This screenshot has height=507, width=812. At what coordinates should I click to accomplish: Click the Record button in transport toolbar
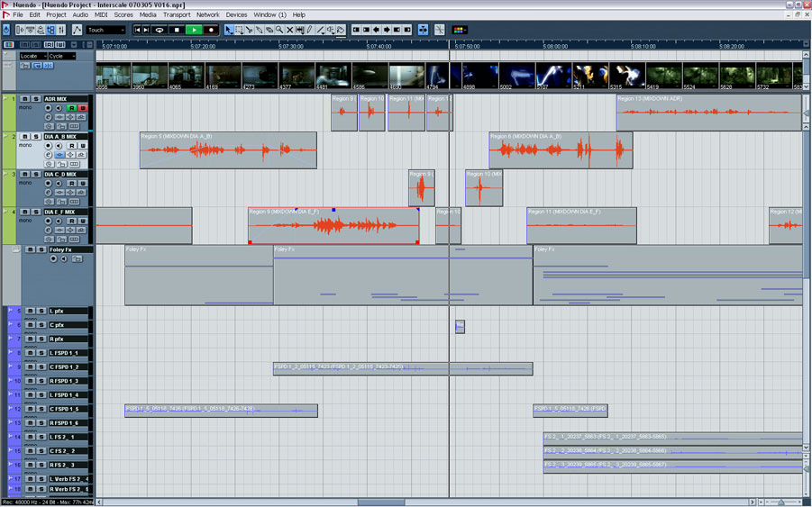pyautogui.click(x=212, y=30)
